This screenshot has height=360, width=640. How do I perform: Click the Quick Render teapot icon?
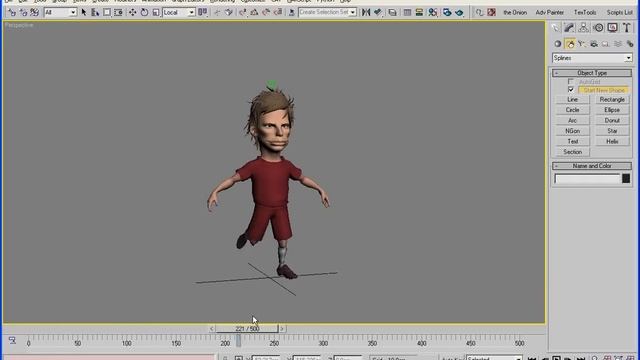(459, 12)
